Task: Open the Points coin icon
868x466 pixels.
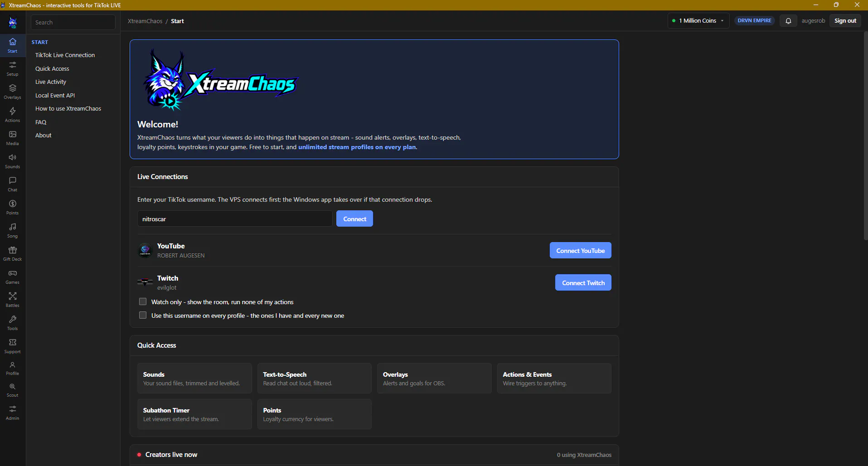Action: tap(13, 207)
